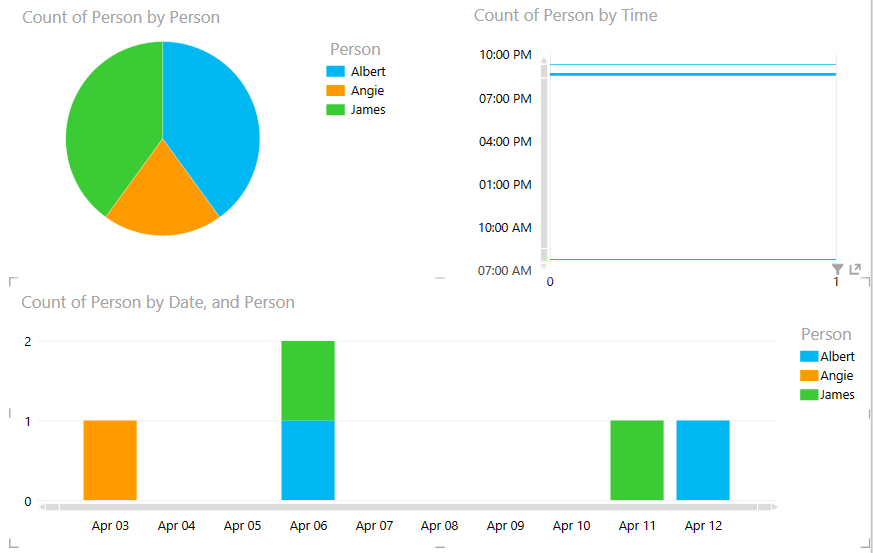Click the 'Count of Person by Time' title
Viewport: 873px width, 553px height.
click(565, 15)
